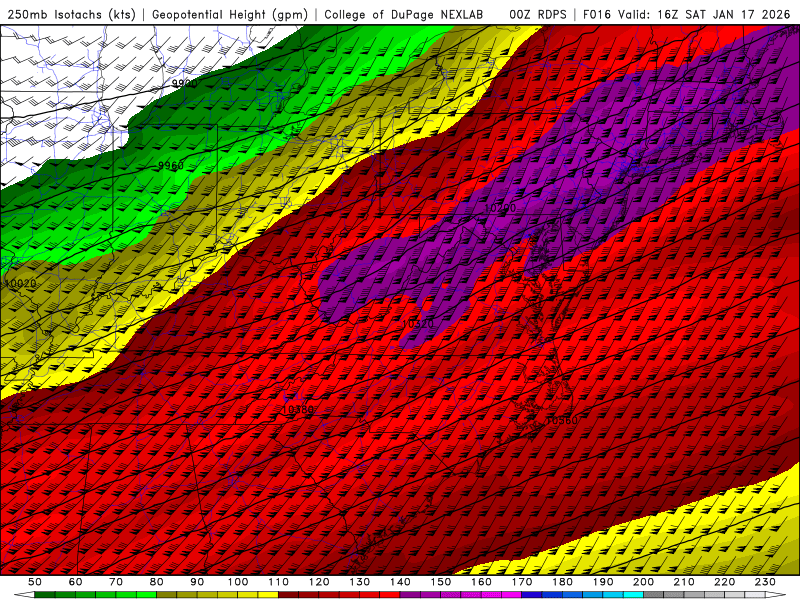Click the right arrow end of the color scale

point(775,595)
